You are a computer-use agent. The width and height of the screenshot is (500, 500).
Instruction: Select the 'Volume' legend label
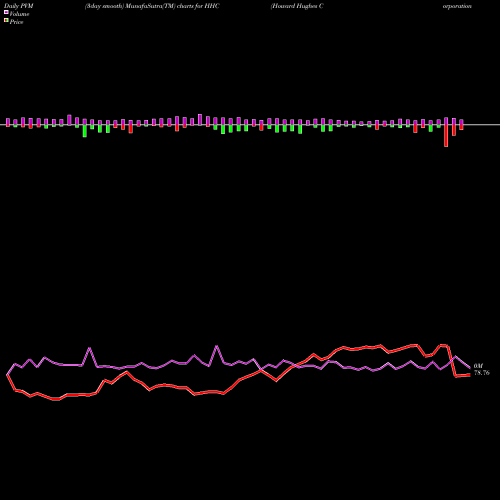coord(19,14)
